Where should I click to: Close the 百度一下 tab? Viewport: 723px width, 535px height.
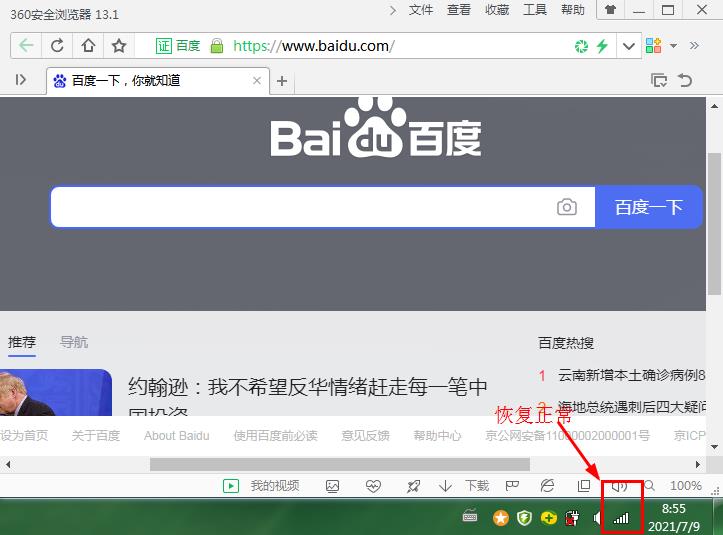tap(257, 81)
